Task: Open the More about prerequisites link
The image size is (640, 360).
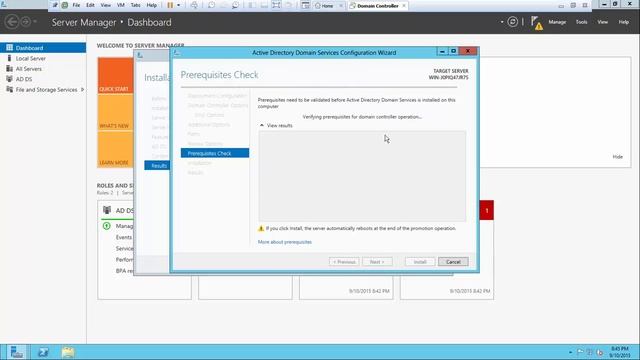Action: [284, 242]
